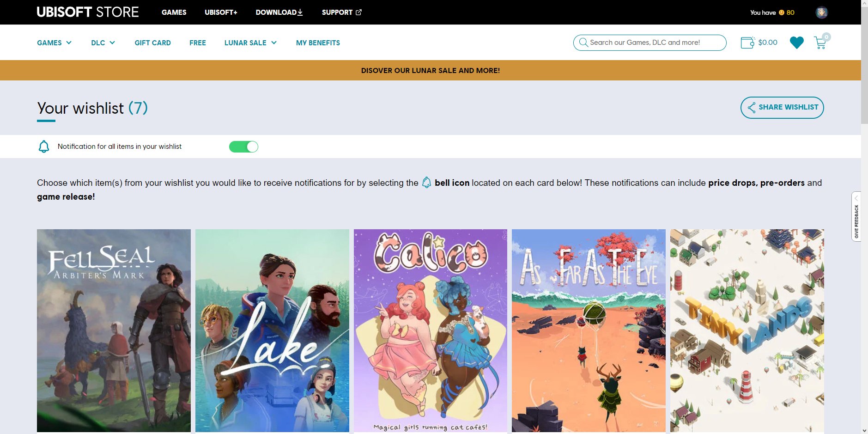Screen dimensions: 868x434
Task: Open Games in the top black bar
Action: 174,12
